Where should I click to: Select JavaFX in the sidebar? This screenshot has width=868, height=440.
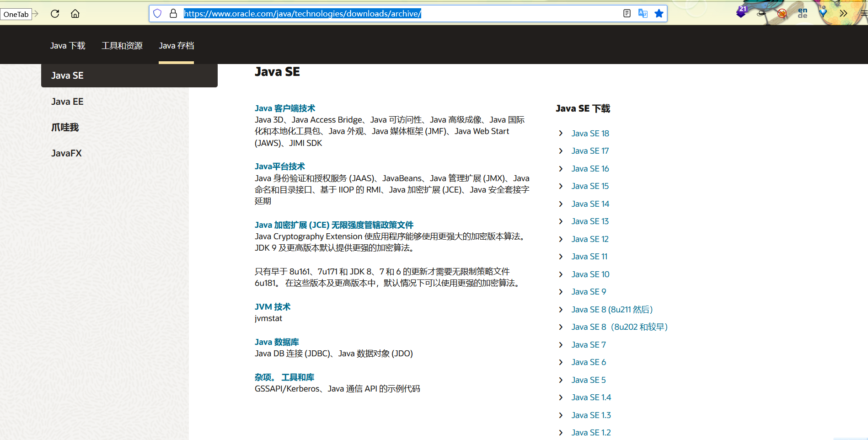[66, 153]
